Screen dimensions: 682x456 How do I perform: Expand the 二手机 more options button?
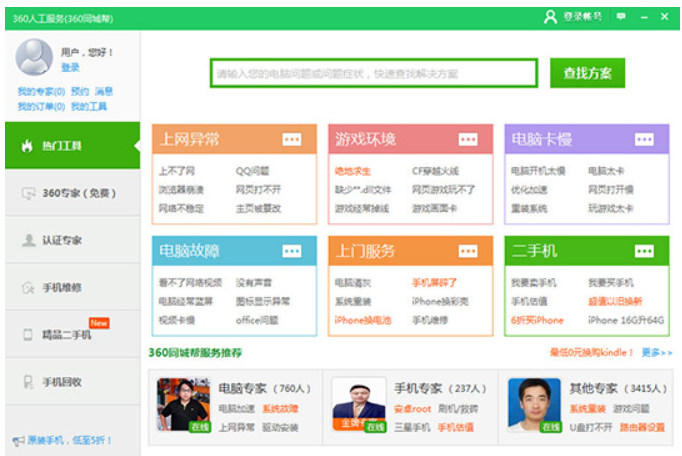pos(644,251)
